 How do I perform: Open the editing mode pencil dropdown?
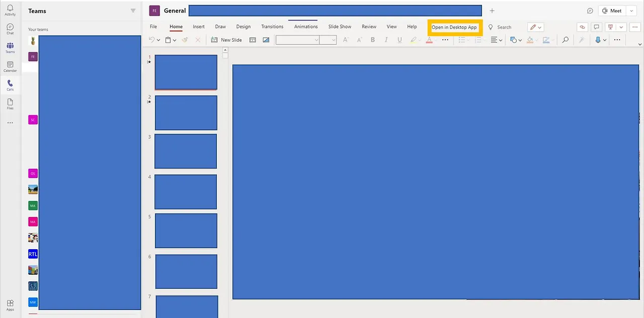[x=535, y=27]
